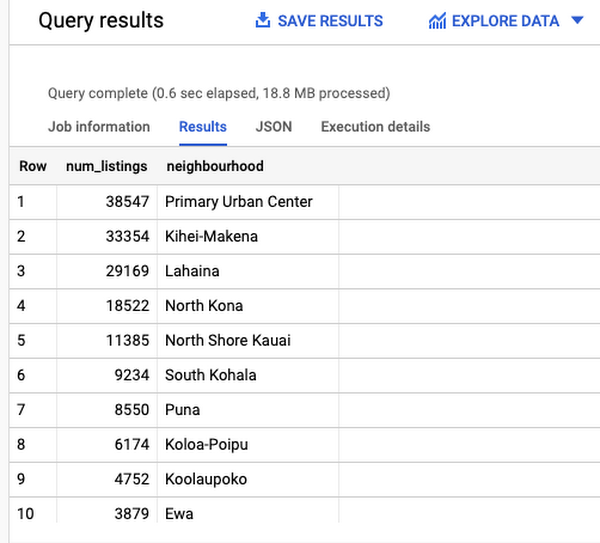The image size is (600, 543).
Task: Click the 6174 listings value
Action: (x=132, y=445)
